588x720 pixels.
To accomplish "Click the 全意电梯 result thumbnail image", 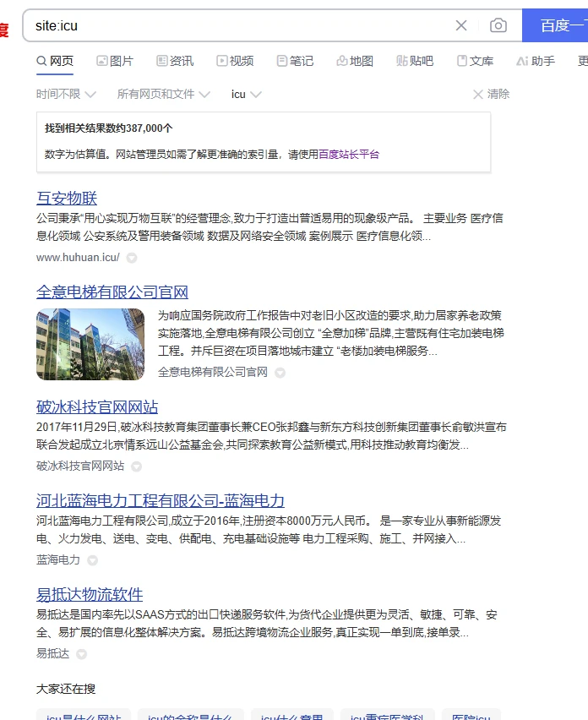I will (x=90, y=345).
